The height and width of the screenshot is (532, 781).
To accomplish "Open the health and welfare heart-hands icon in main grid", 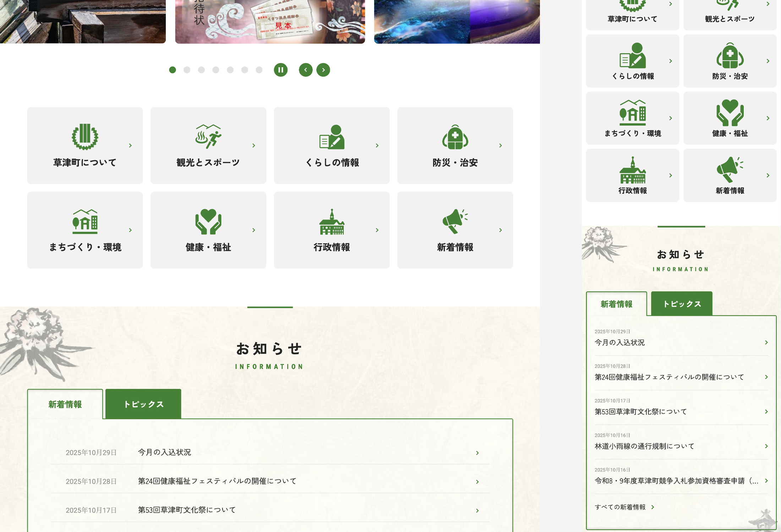I will pyautogui.click(x=208, y=221).
